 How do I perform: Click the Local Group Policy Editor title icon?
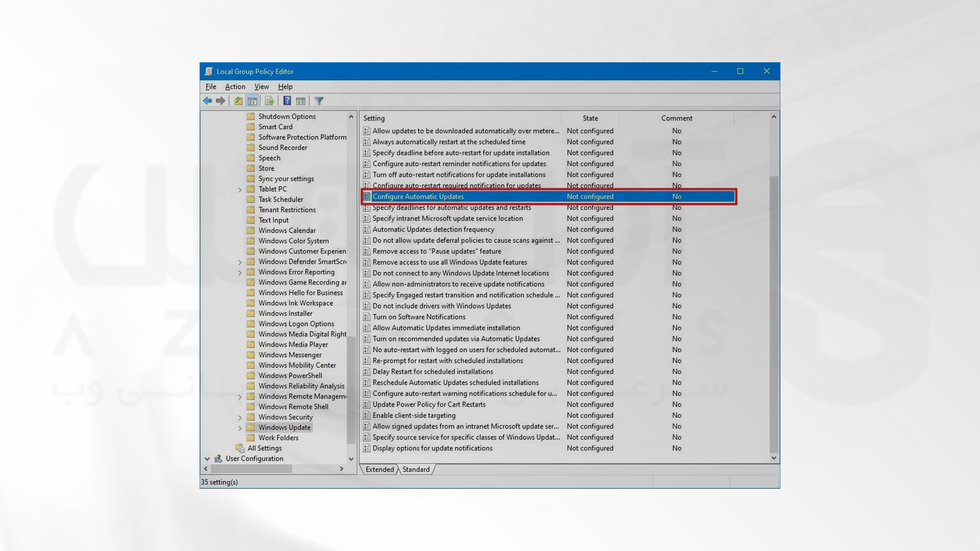[209, 71]
